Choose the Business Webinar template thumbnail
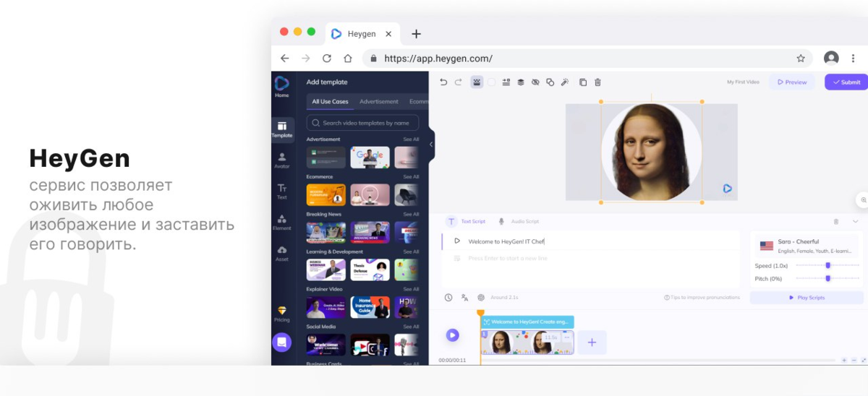The width and height of the screenshot is (868, 396). tap(325, 270)
